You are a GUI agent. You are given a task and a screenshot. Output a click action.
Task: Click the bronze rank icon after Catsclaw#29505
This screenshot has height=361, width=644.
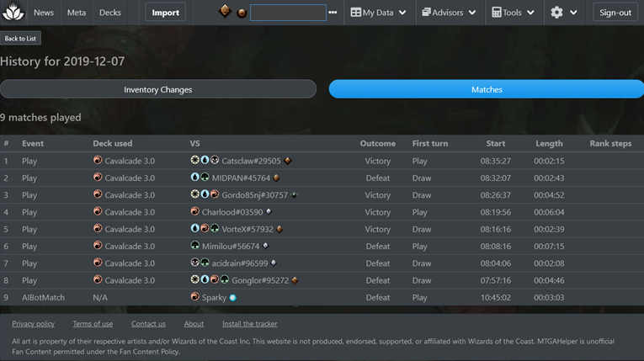pos(288,161)
